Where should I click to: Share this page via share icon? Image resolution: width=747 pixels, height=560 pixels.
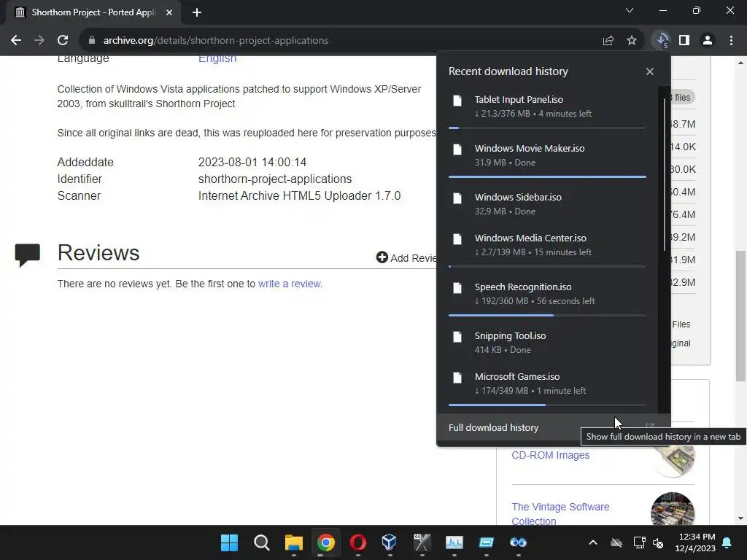coord(608,41)
